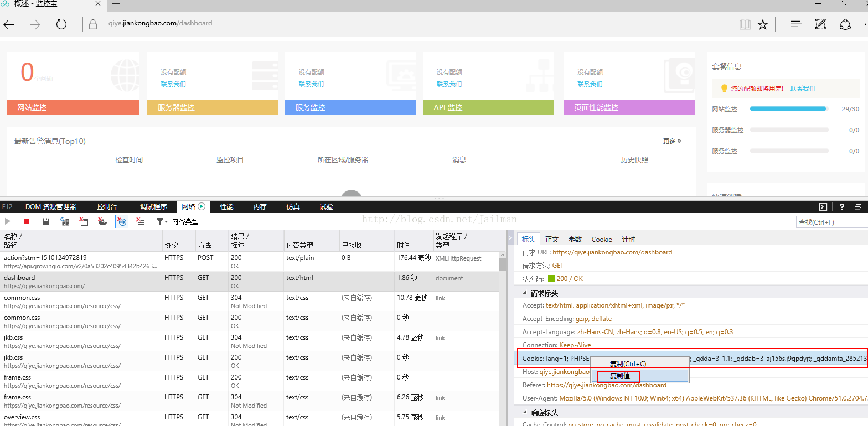Sort by 内容类型 column header
This screenshot has height=426, width=868.
(311, 241)
